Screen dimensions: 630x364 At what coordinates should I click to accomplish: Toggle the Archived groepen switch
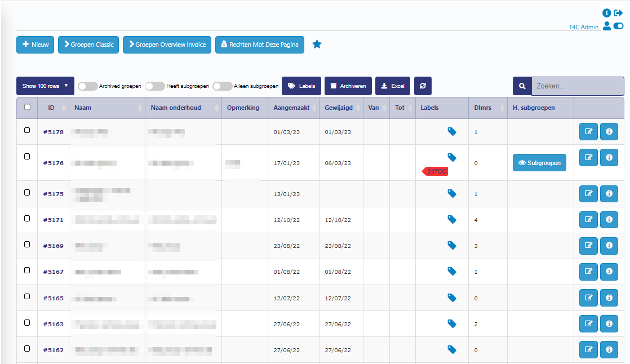(87, 86)
